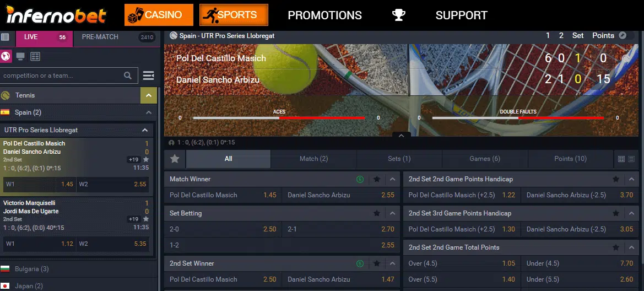Select the Points (10) markets tab
The height and width of the screenshot is (291, 644).
[570, 159]
